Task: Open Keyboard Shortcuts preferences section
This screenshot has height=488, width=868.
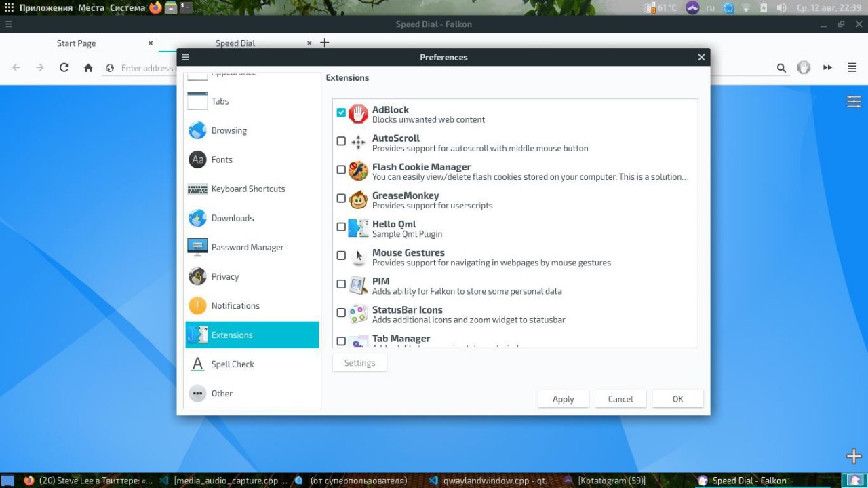Action: 252,189
